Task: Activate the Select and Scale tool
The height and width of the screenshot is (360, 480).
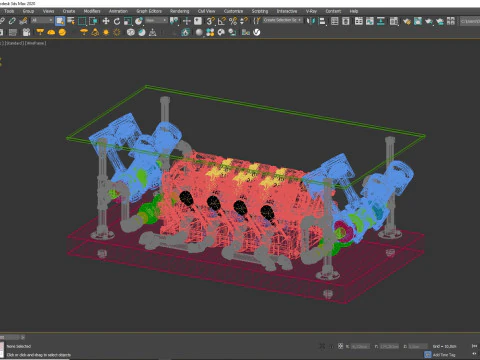Action: pyautogui.click(x=128, y=21)
